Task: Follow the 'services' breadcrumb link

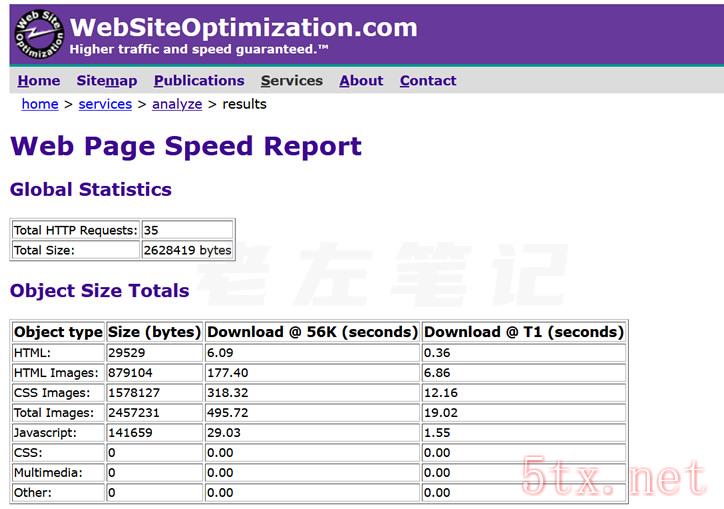Action: [x=105, y=104]
